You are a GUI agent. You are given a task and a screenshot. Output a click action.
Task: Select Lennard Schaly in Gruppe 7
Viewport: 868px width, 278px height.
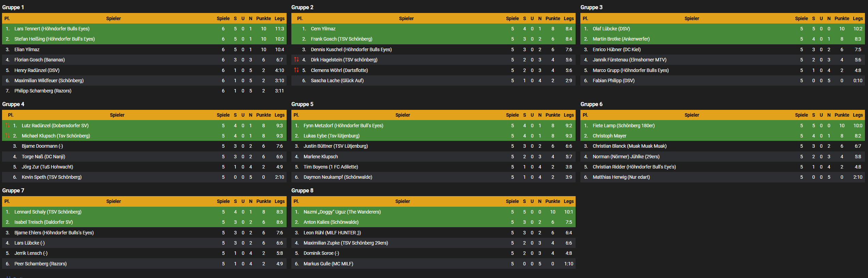48,212
